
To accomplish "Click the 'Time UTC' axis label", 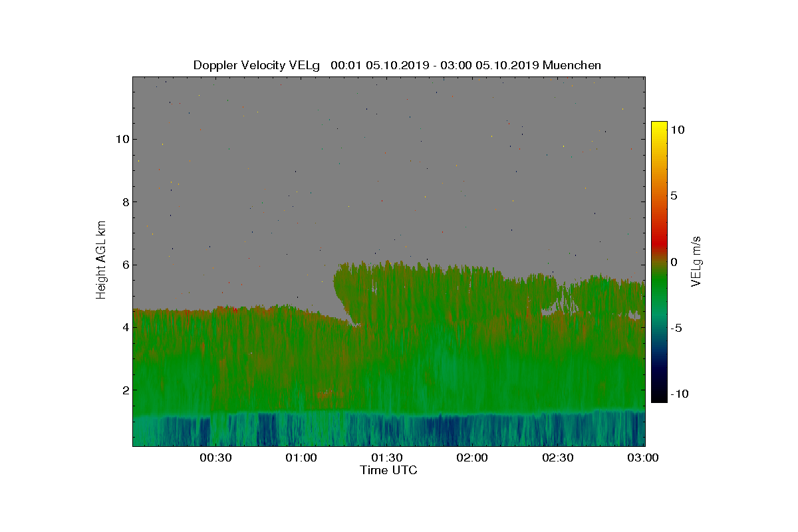I will (389, 470).
